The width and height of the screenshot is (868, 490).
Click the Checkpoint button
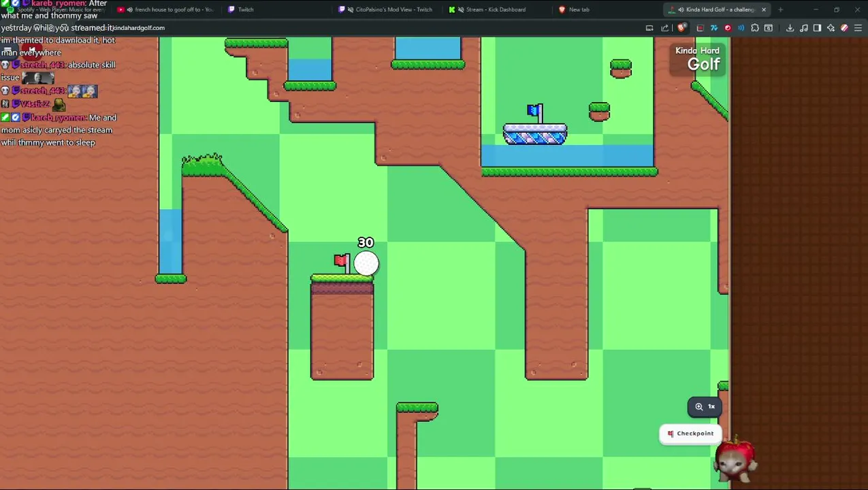(690, 434)
